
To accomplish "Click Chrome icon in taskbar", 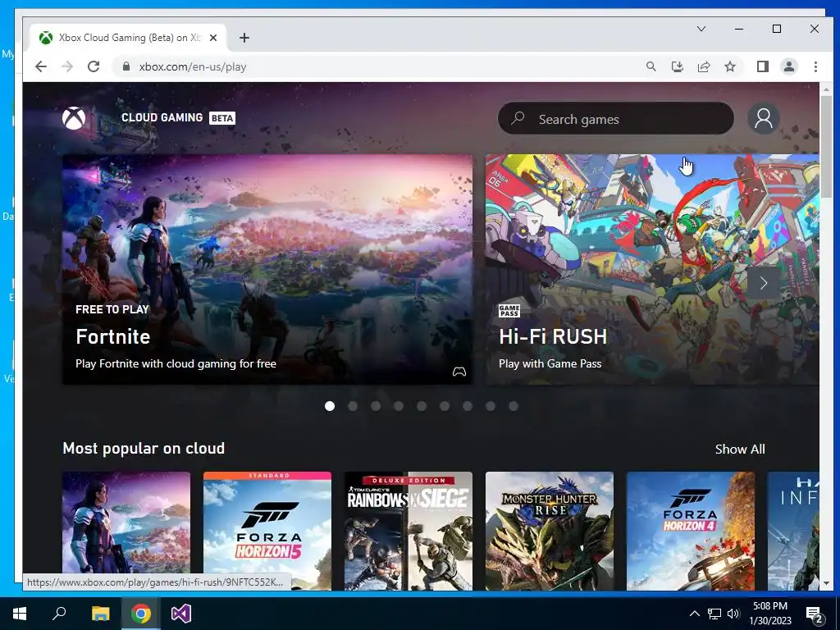I will click(141, 614).
